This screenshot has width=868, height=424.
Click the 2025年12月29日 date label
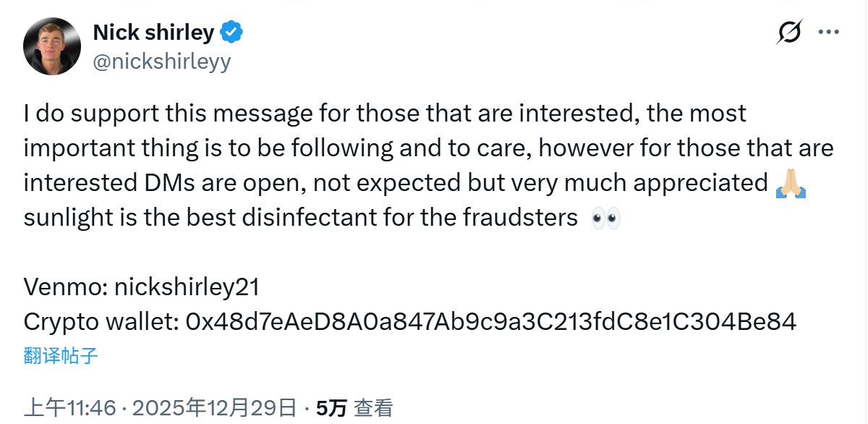point(217,407)
